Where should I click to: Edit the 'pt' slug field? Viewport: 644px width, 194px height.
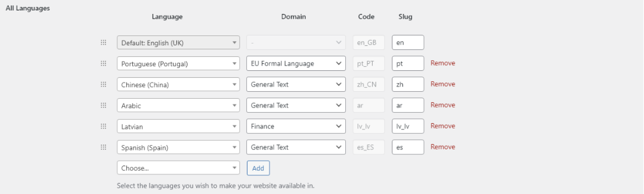(408, 63)
